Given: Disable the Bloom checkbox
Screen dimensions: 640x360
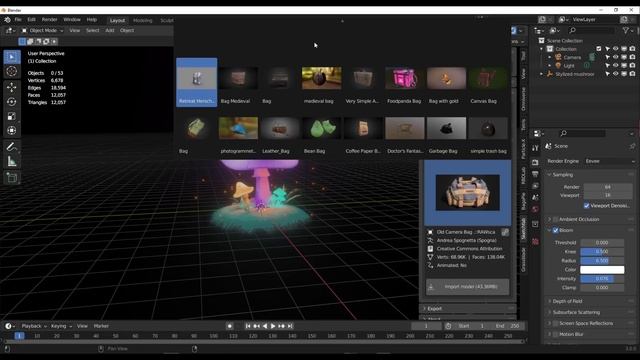Looking at the screenshot, I should [x=556, y=230].
